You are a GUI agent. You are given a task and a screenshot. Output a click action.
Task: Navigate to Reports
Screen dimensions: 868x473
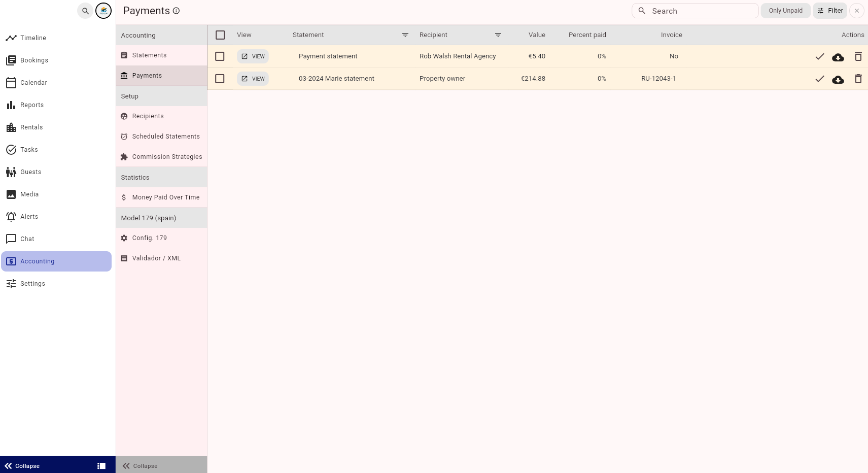point(56,105)
